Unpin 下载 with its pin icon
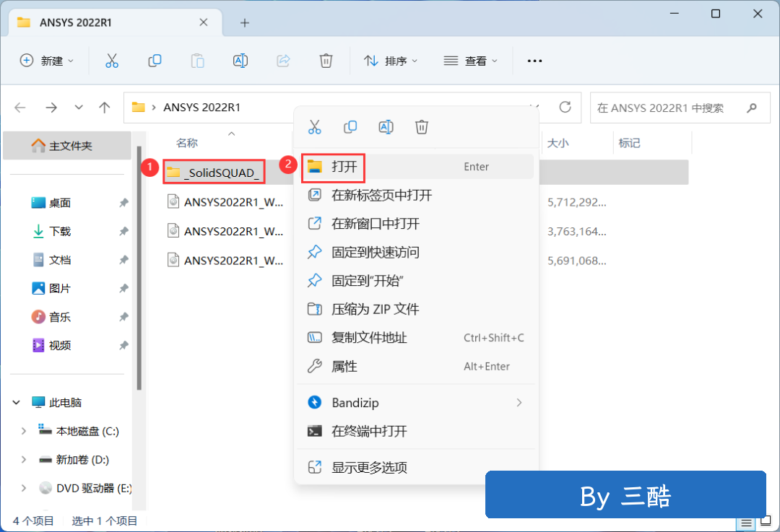 click(123, 231)
